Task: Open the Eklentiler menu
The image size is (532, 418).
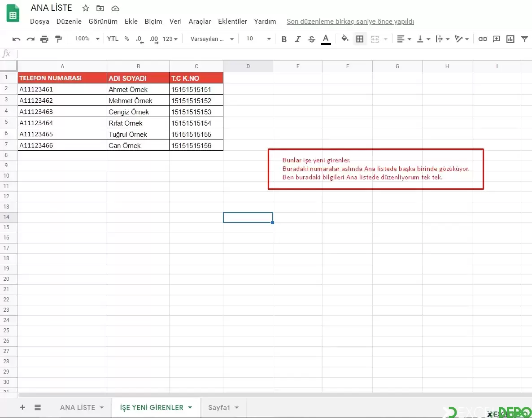Action: click(232, 22)
